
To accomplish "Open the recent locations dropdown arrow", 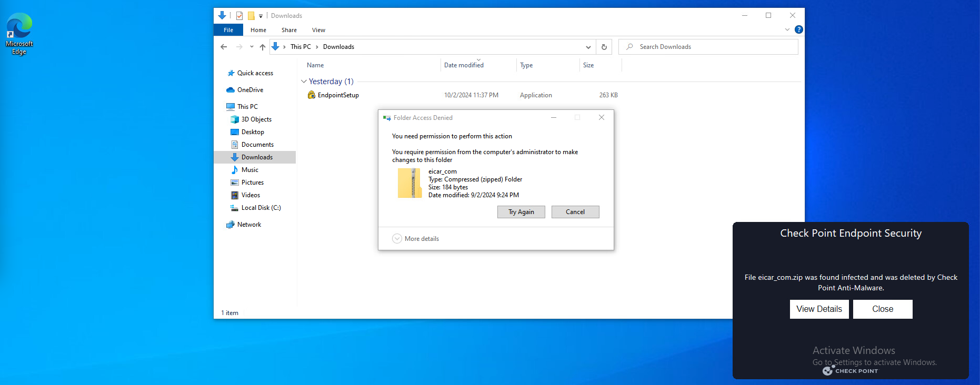I will click(252, 47).
